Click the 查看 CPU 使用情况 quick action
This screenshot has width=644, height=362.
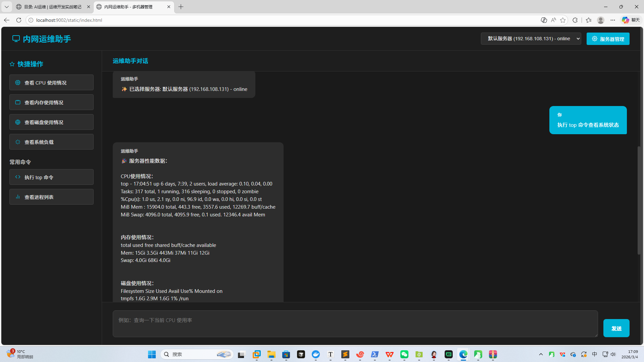point(51,83)
